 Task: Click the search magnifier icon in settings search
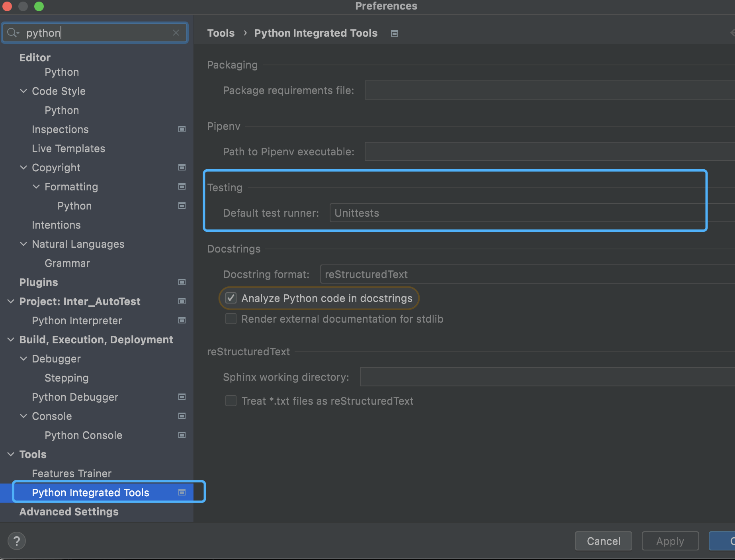coord(13,33)
